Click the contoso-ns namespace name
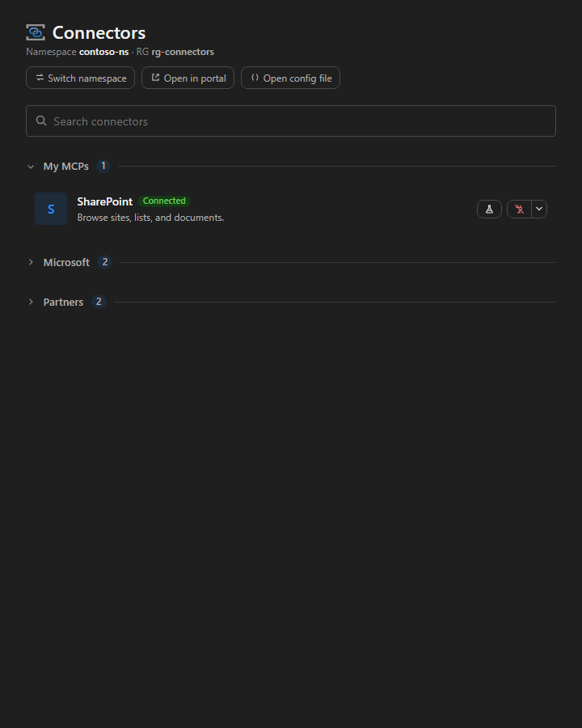 pyautogui.click(x=104, y=52)
